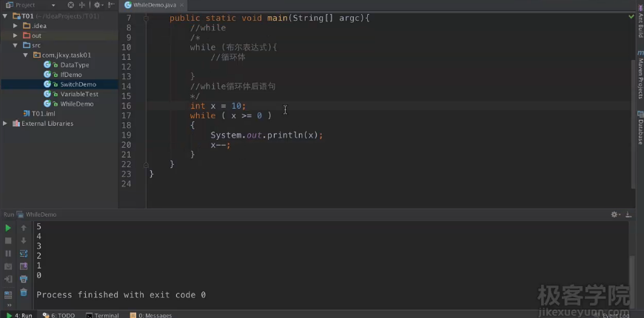Click the Dump Threads camera icon

[8, 267]
